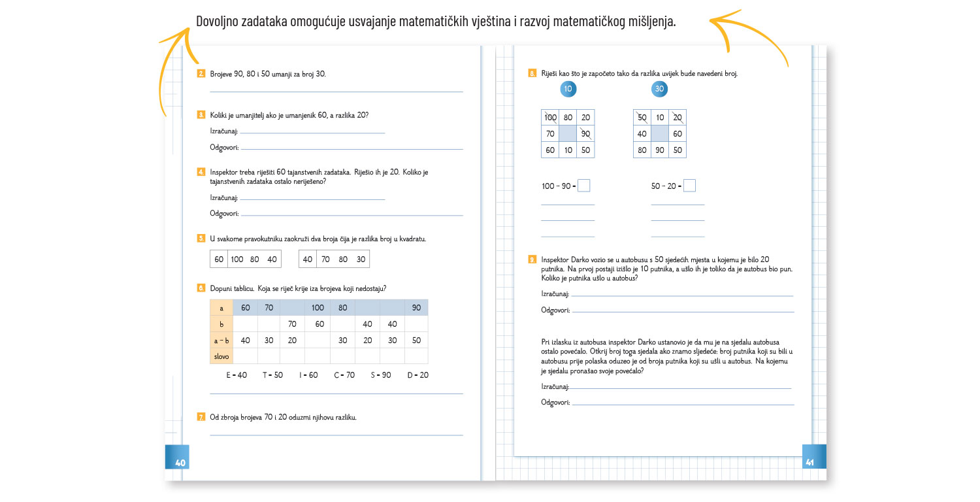Click the legend entry "T = 50"
The height and width of the screenshot is (502, 980).
(x=273, y=375)
